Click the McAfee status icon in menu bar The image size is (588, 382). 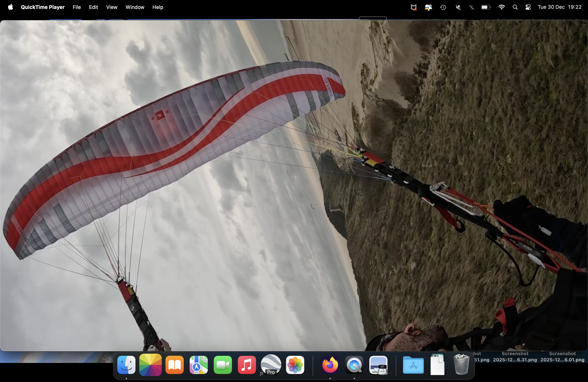coord(414,7)
